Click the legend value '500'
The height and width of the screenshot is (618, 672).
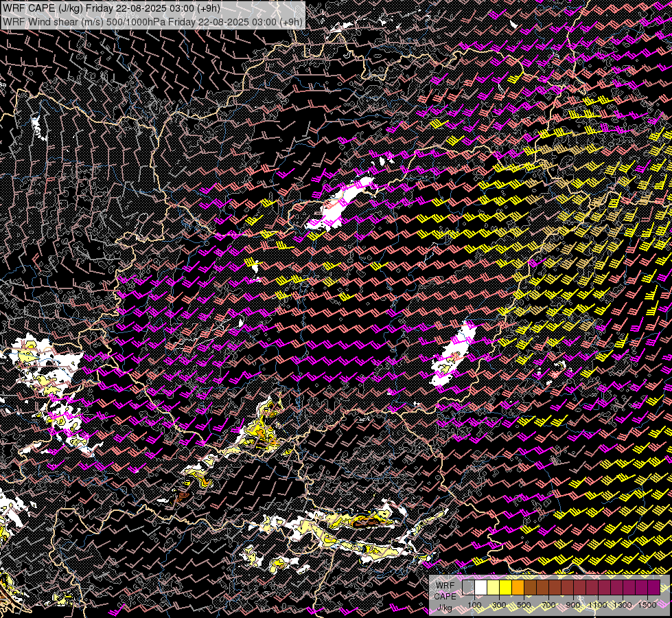point(524,605)
